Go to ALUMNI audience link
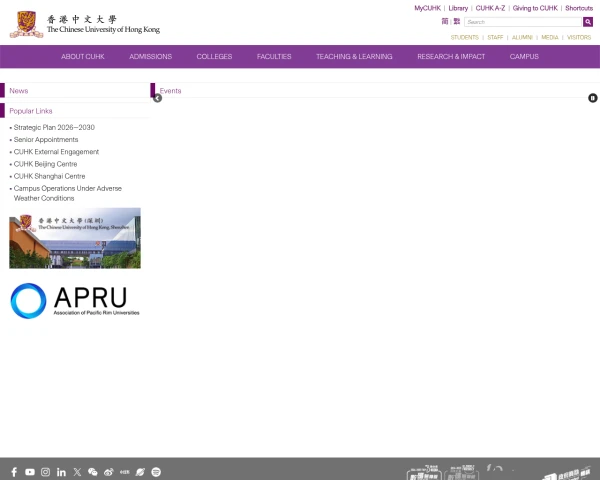 [x=522, y=37]
